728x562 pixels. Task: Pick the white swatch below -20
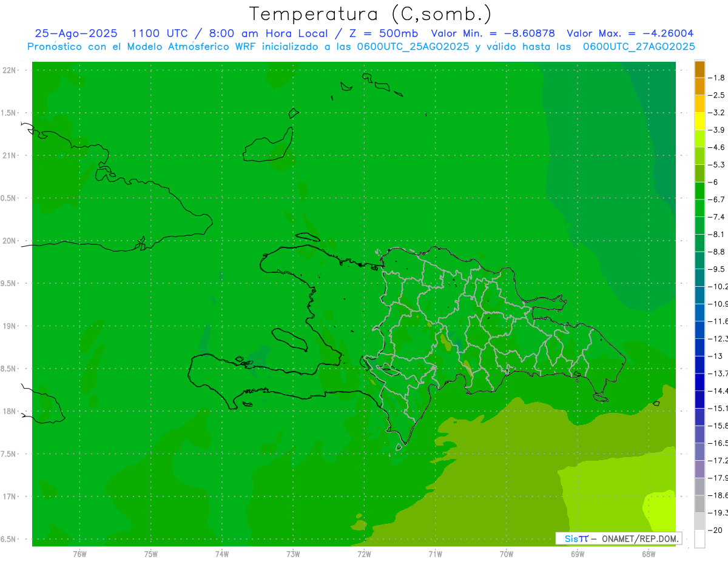coord(699,539)
